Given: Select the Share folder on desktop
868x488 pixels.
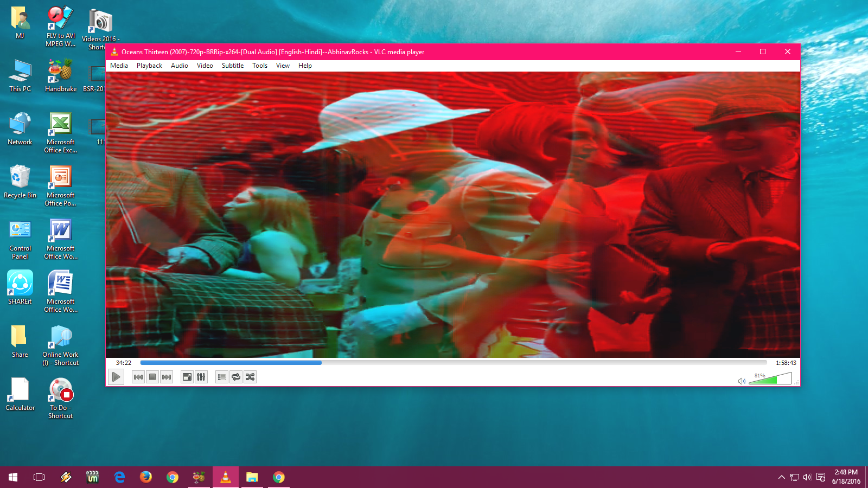Looking at the screenshot, I should coord(20,342).
